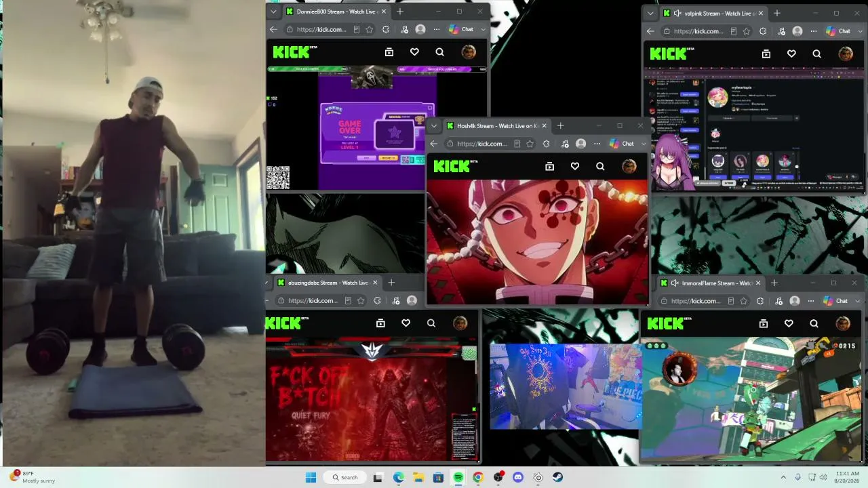
Task: Click the heart icon in Donniee800 Kick header
Action: (414, 52)
